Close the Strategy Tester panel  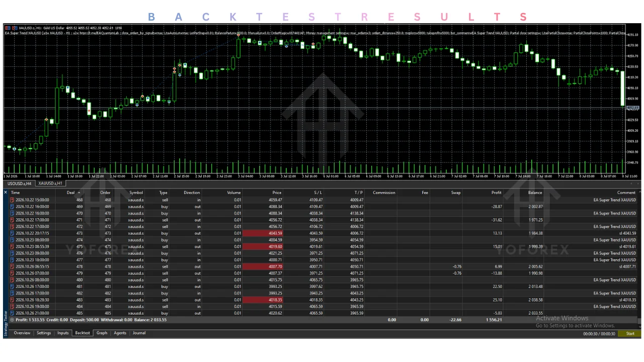tap(6, 193)
